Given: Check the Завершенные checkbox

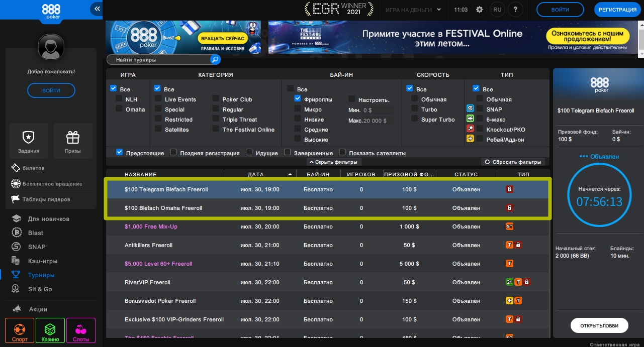Looking at the screenshot, I should pos(288,152).
